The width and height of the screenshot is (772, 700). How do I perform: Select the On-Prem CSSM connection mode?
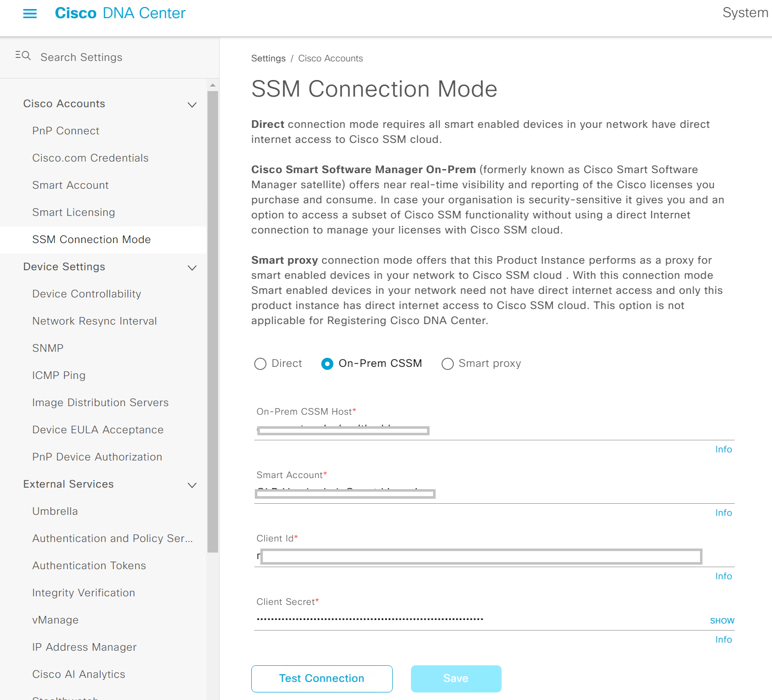point(327,363)
